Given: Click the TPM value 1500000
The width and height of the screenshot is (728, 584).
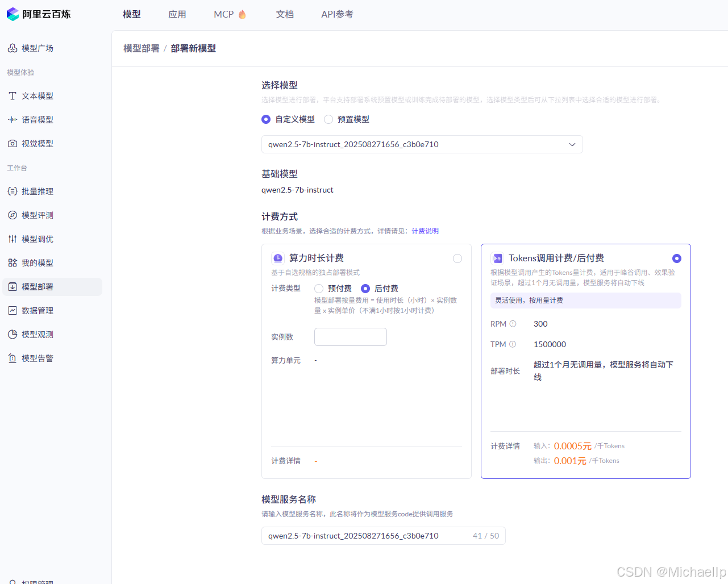Looking at the screenshot, I should (550, 344).
